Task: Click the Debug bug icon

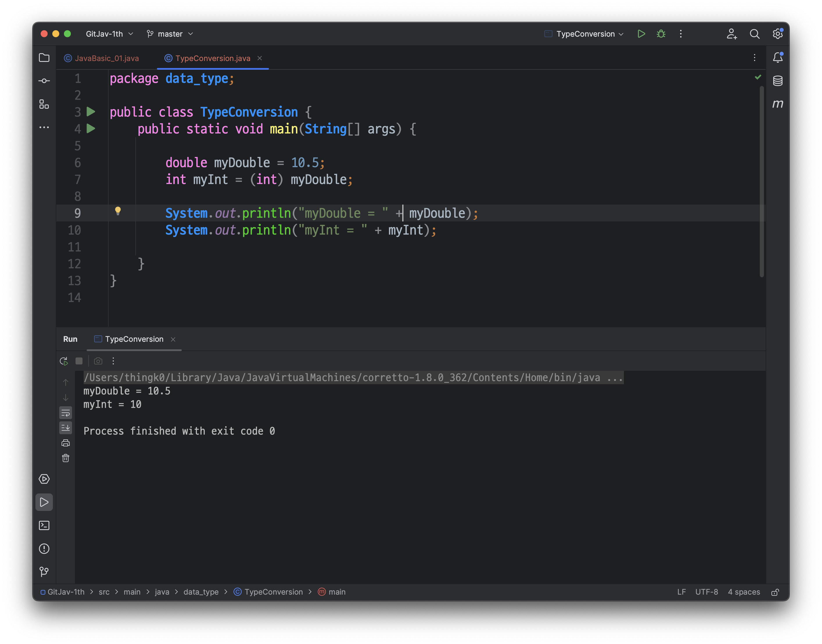Action: [661, 34]
